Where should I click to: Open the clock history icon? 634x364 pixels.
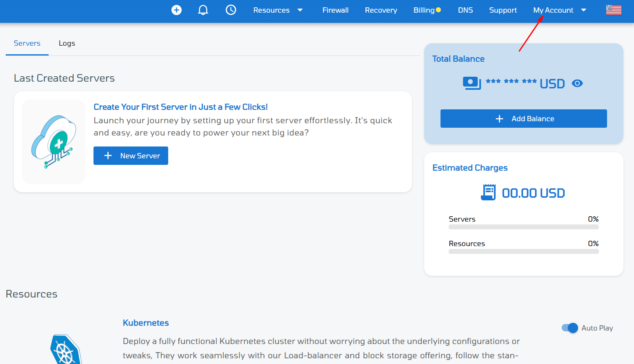pyautogui.click(x=231, y=10)
